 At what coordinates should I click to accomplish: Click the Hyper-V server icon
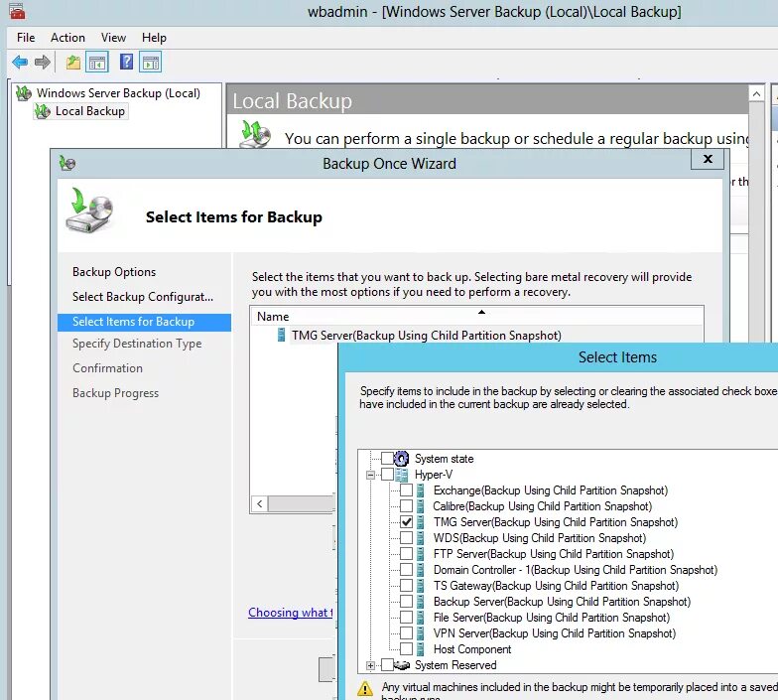pos(402,475)
